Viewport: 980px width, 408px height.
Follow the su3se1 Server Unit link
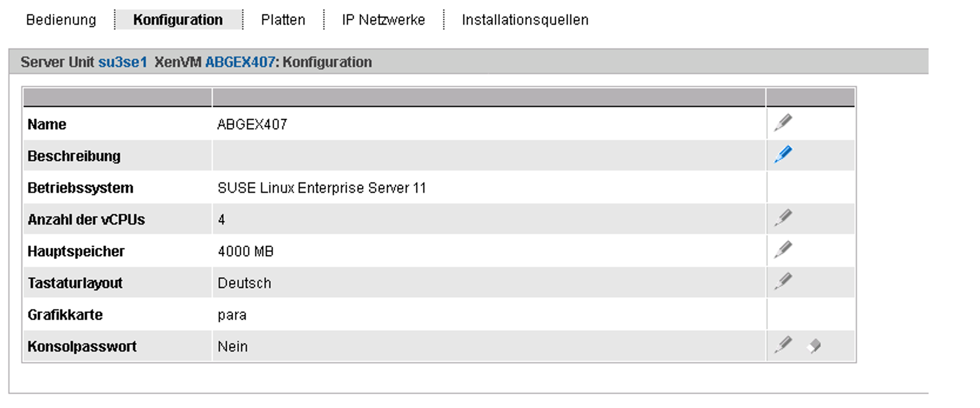coord(122,62)
